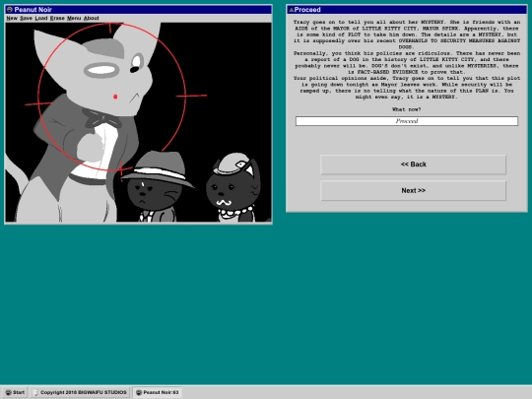This screenshot has width=532, height=399.
Task: Click the Start button on taskbar
Action: click(x=15, y=392)
